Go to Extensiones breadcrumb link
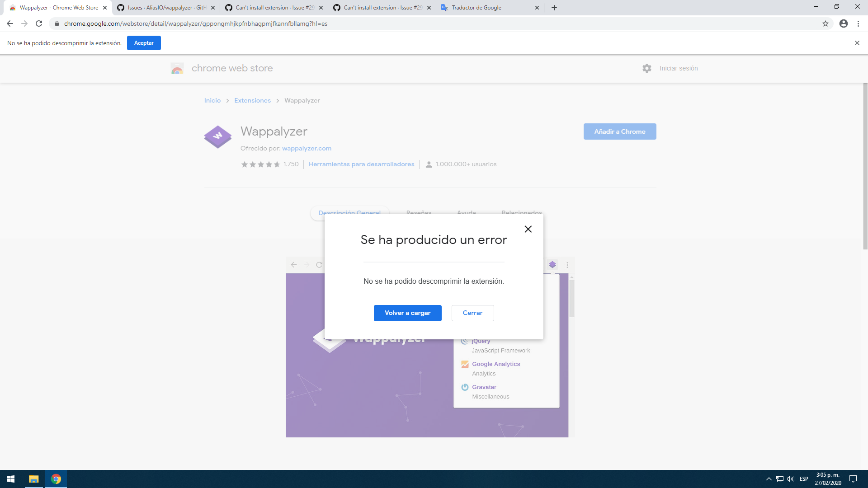The height and width of the screenshot is (488, 868). [252, 100]
